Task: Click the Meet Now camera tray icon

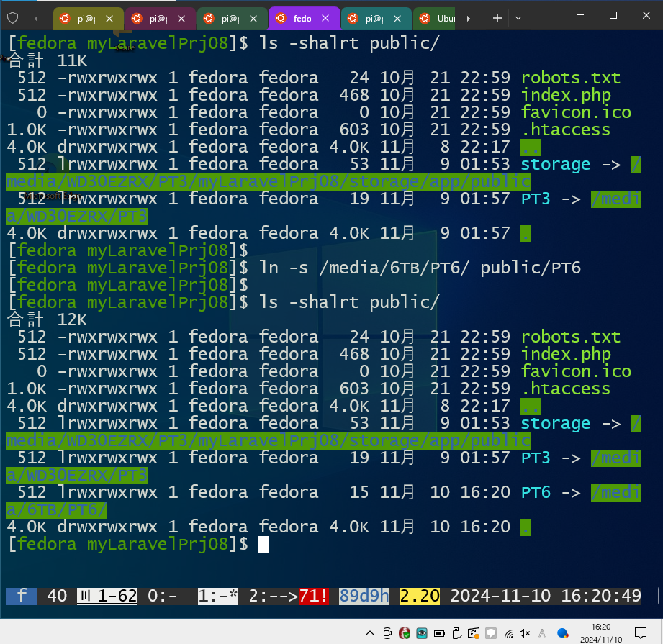Action: coord(387,633)
